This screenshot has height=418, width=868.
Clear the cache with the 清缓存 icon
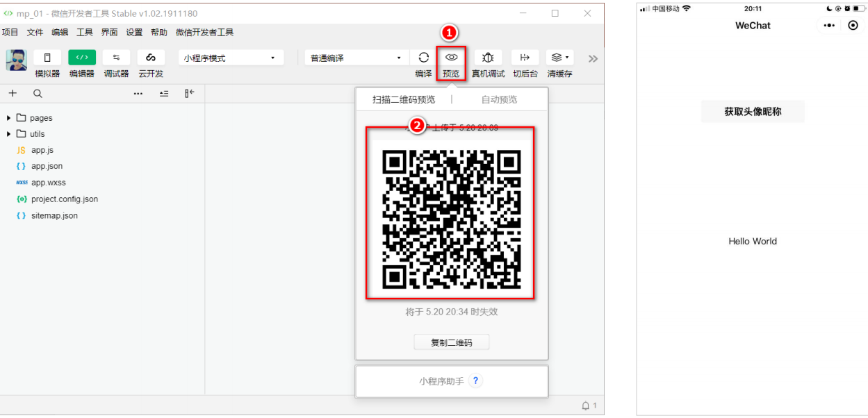coord(555,58)
